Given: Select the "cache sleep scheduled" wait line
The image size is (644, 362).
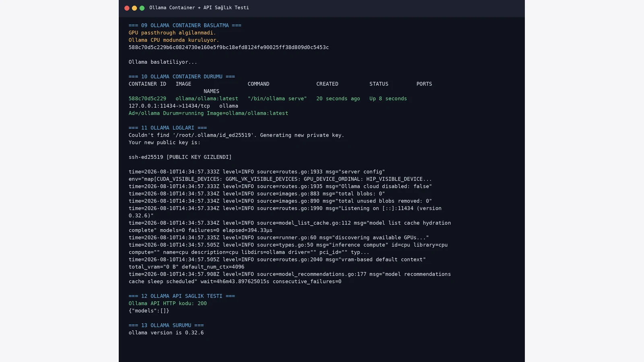Looking at the screenshot, I should click(x=235, y=282).
